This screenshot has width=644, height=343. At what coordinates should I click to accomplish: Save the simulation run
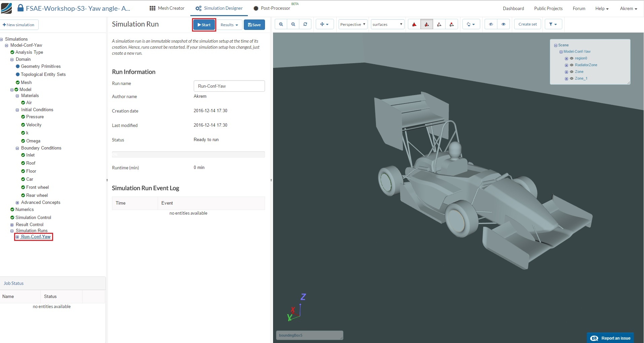pos(254,25)
